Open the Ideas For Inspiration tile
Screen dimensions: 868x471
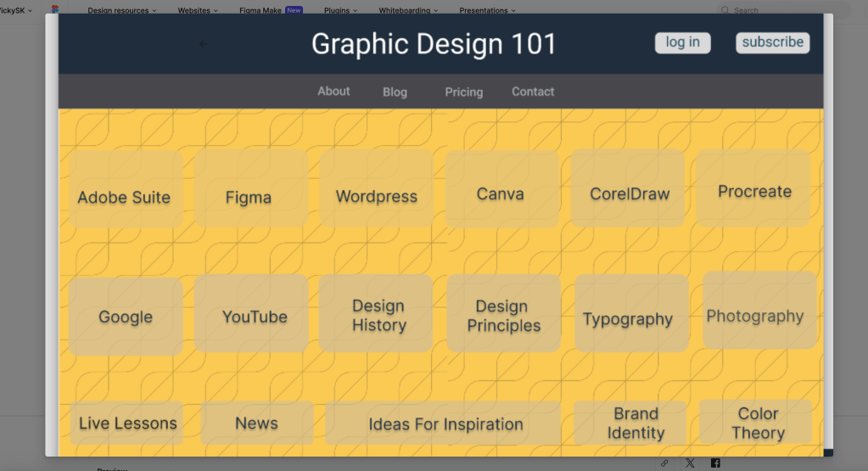click(445, 424)
